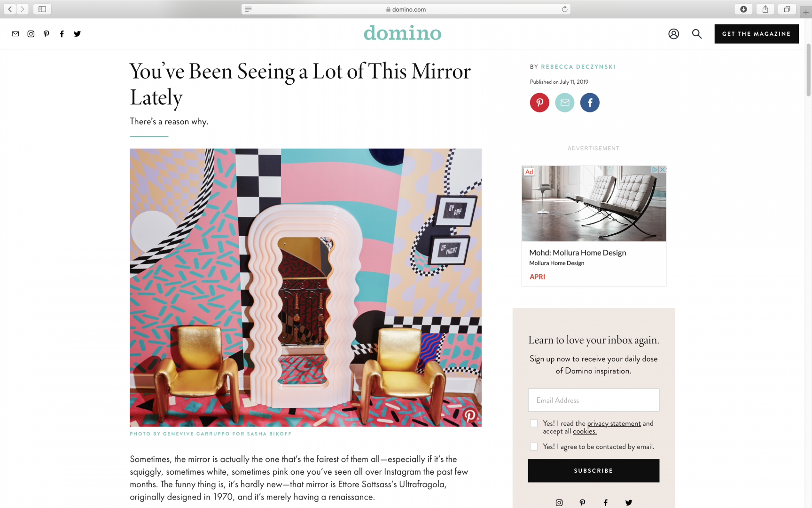Share the article via red Pinterest circle

coord(539,103)
